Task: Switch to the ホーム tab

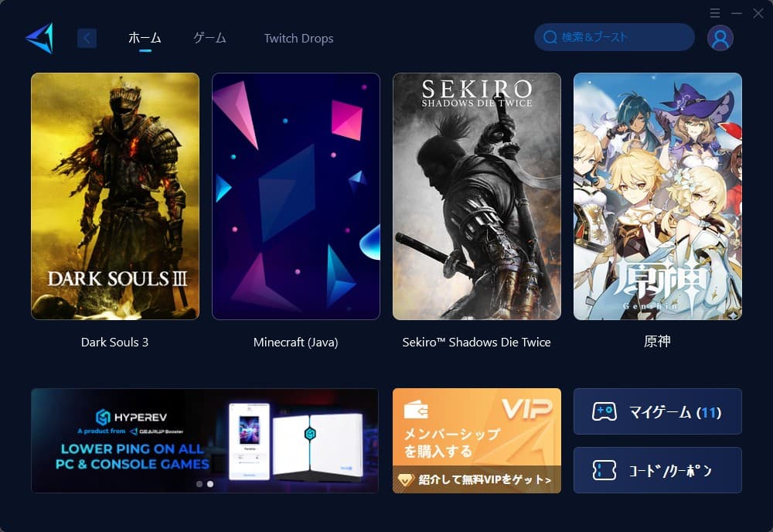Action: click(145, 38)
